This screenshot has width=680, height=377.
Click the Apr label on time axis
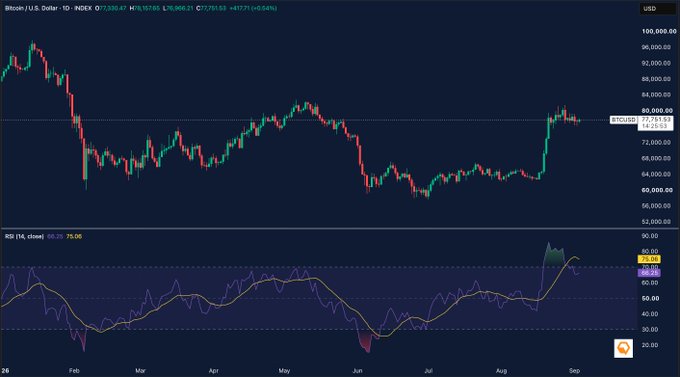tap(213, 371)
